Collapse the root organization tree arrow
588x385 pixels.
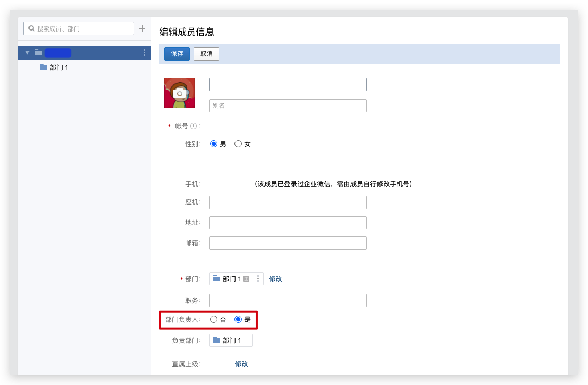[x=27, y=53]
